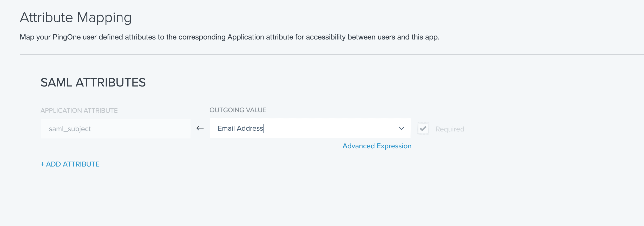
Task: Place cursor in Email Address text
Action: (240, 128)
